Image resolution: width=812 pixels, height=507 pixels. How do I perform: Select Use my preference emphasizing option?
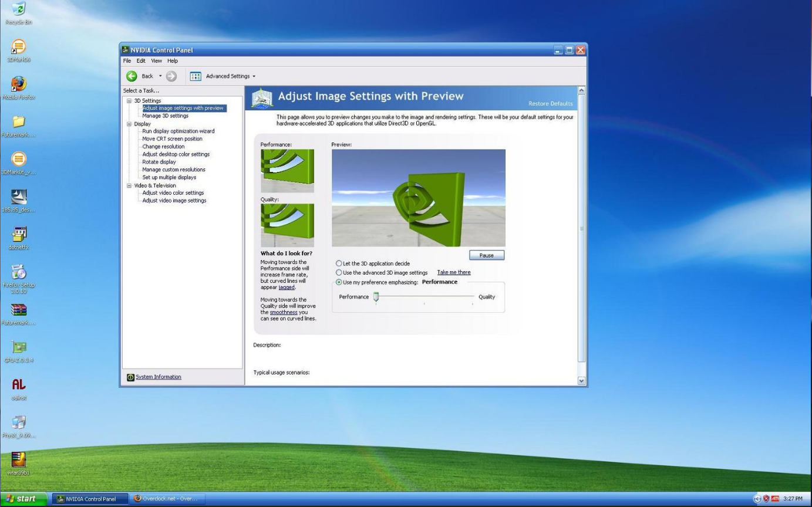(339, 282)
